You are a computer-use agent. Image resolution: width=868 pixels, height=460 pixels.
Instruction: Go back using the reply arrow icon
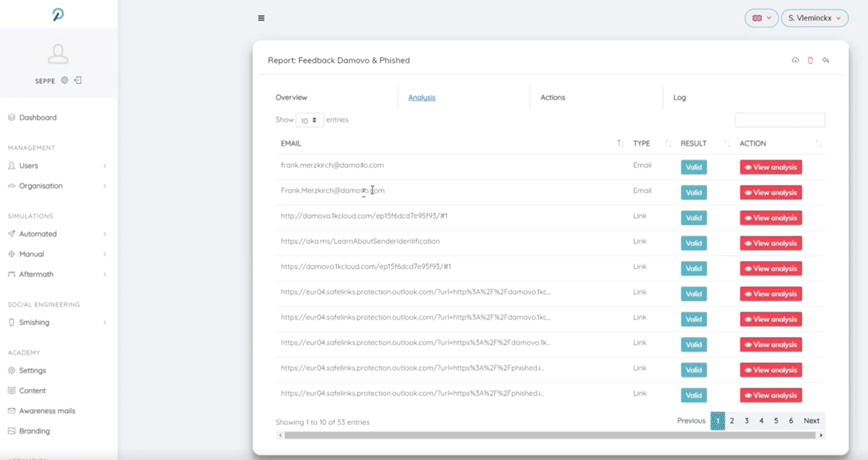coord(825,60)
